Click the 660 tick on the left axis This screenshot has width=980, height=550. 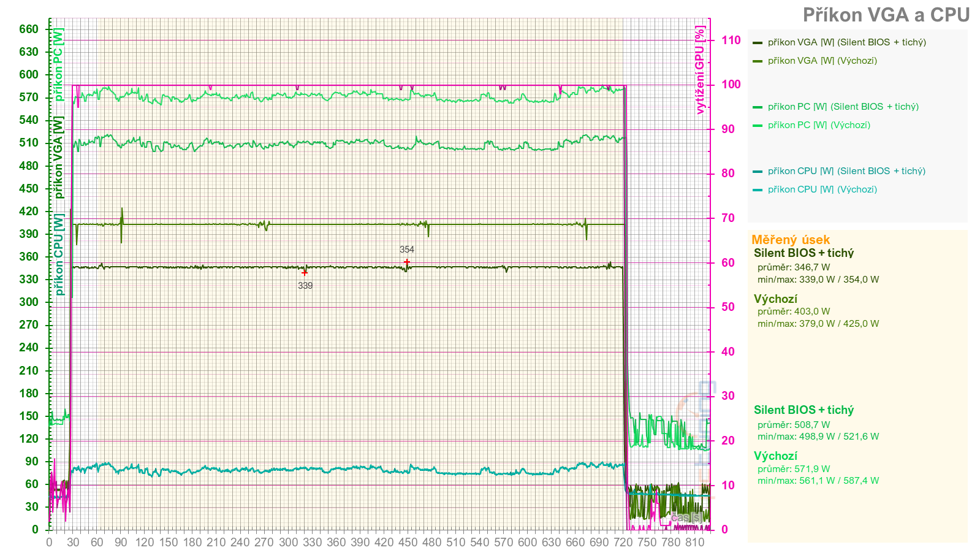point(28,29)
